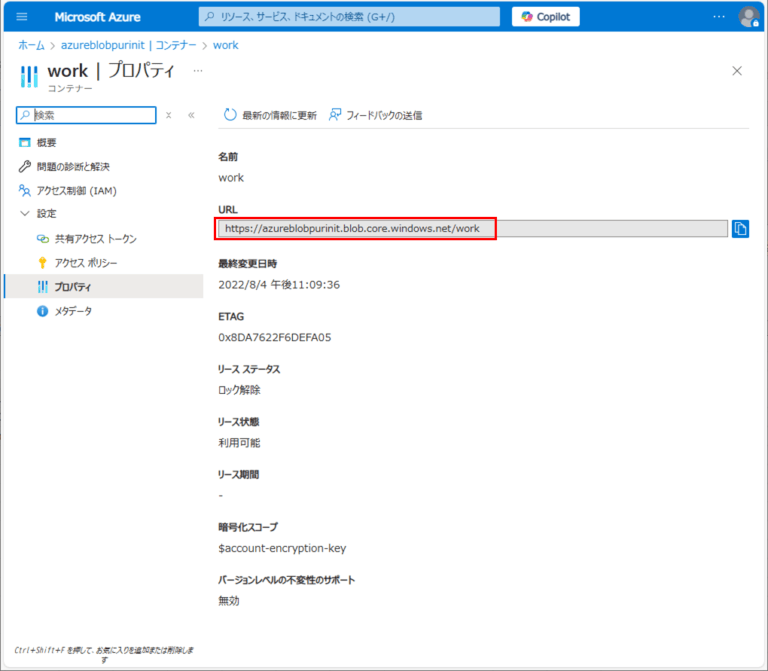Collapse the 設定 section
Screen dimensions: 768x671
click(25, 214)
